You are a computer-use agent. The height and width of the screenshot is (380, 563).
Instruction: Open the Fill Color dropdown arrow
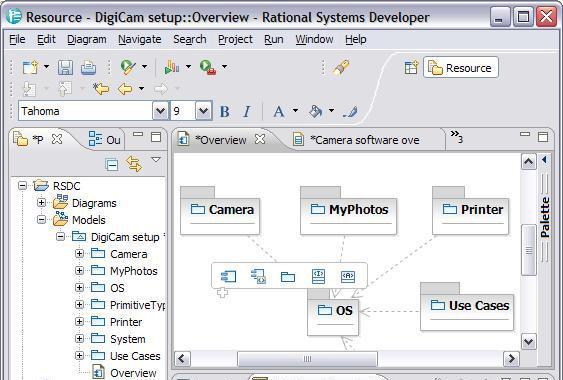point(331,111)
